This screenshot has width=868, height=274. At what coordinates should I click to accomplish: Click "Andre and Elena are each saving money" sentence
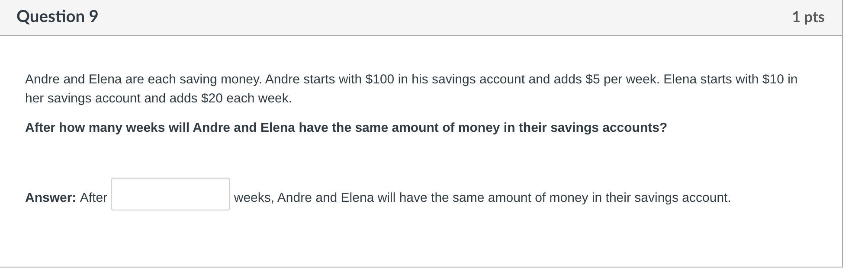tap(143, 79)
